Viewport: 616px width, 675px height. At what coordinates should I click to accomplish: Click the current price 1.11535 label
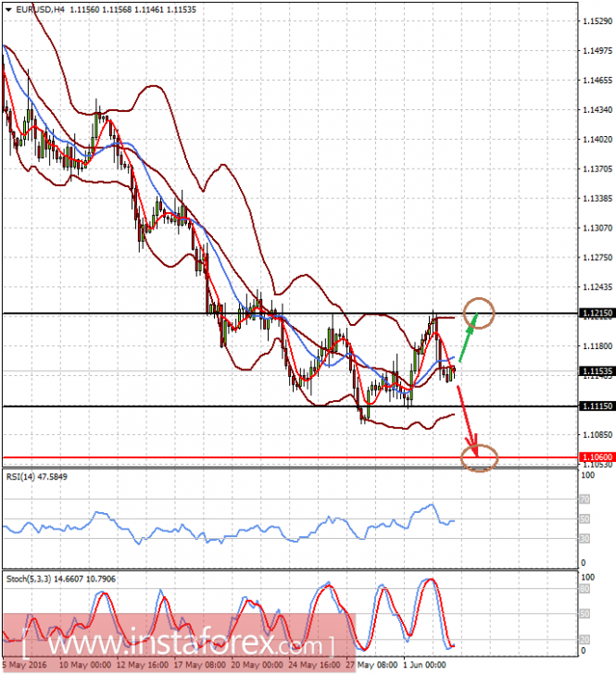(597, 371)
